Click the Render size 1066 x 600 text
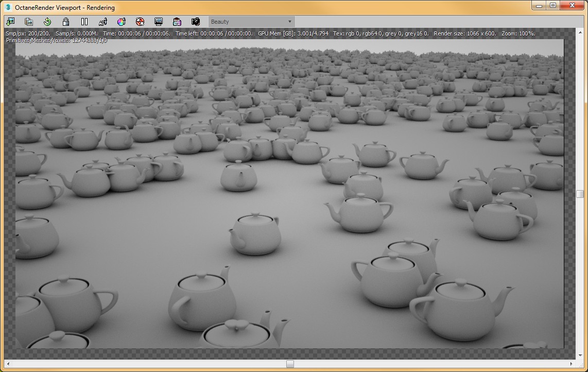Viewport: 588px width, 372px height. (465, 33)
